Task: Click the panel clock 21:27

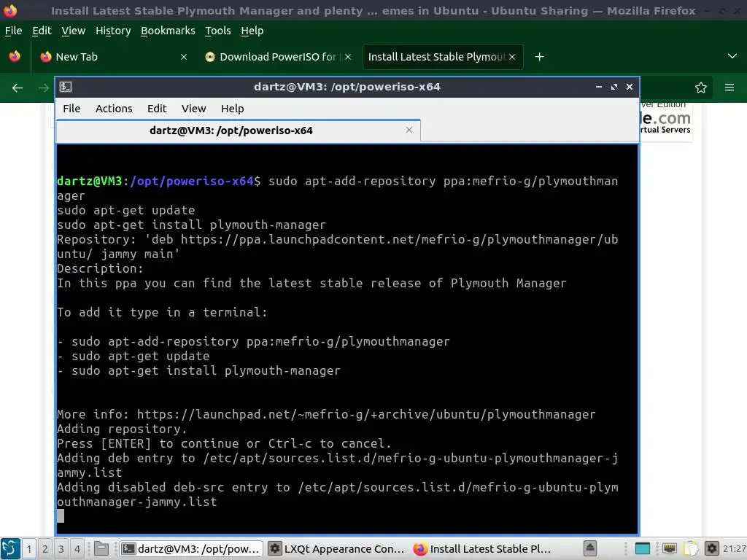Action: [735, 548]
